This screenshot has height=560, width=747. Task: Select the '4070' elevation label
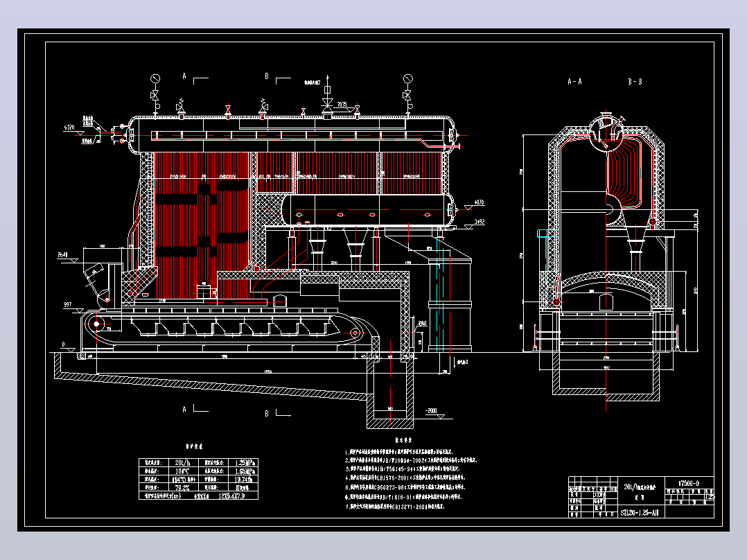point(479,202)
